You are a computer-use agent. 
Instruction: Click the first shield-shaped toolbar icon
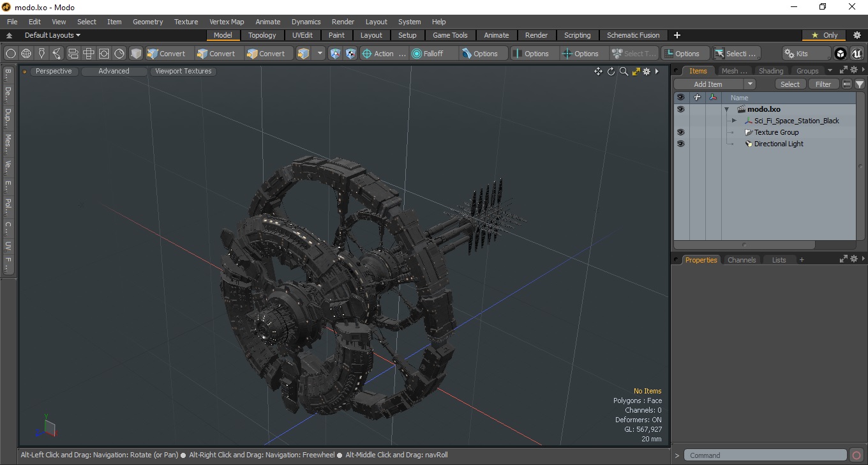(x=335, y=54)
